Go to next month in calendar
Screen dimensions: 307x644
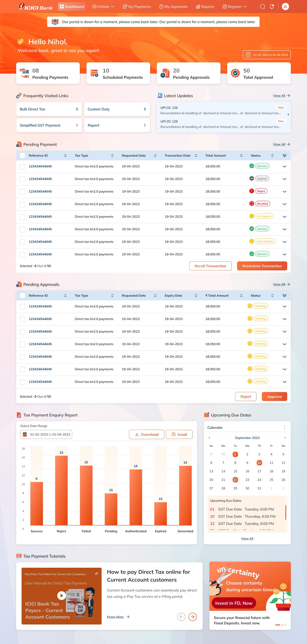pyautogui.click(x=285, y=438)
